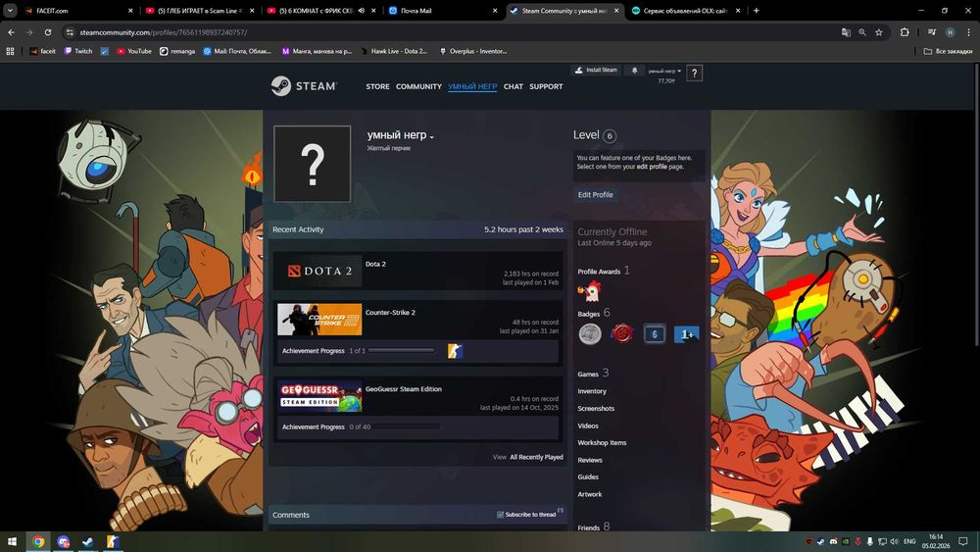
Task: Toggle the Subscribe to thread checkbox
Action: click(x=500, y=515)
